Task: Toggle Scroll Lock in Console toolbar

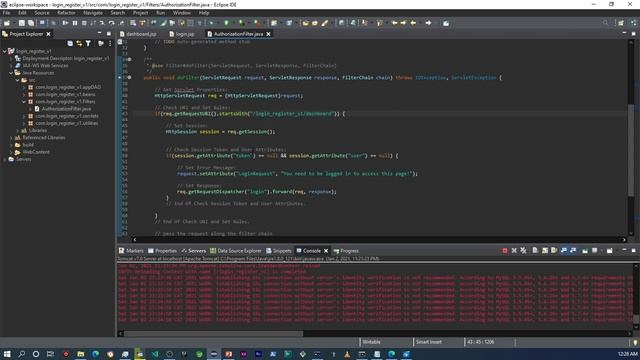Action: tap(544, 251)
